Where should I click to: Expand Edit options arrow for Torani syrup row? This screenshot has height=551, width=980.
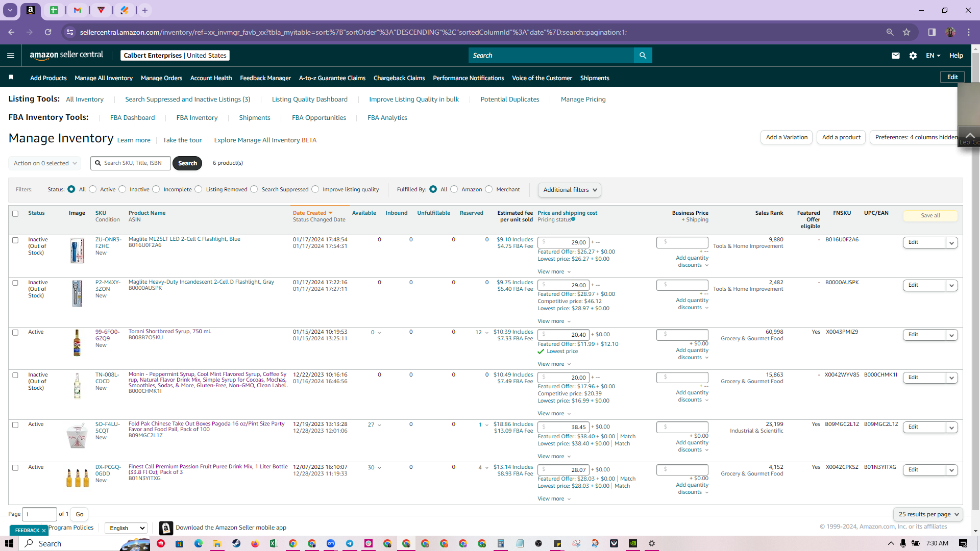952,335
